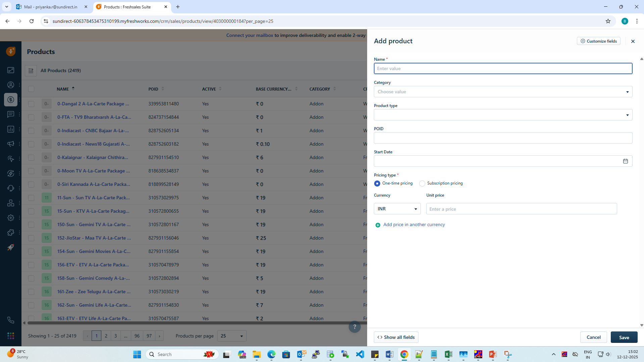This screenshot has width=644, height=362.
Task: Go to page 2 of products
Action: coord(106,336)
